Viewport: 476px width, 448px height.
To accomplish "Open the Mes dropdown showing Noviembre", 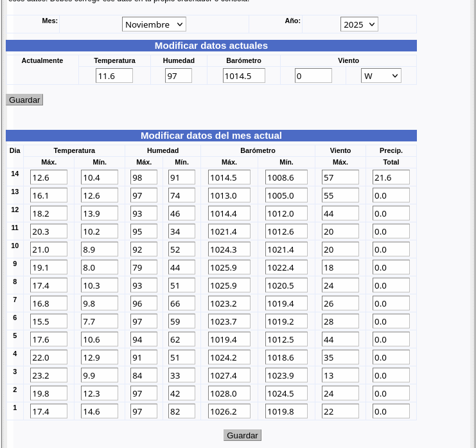I will coord(154,24).
